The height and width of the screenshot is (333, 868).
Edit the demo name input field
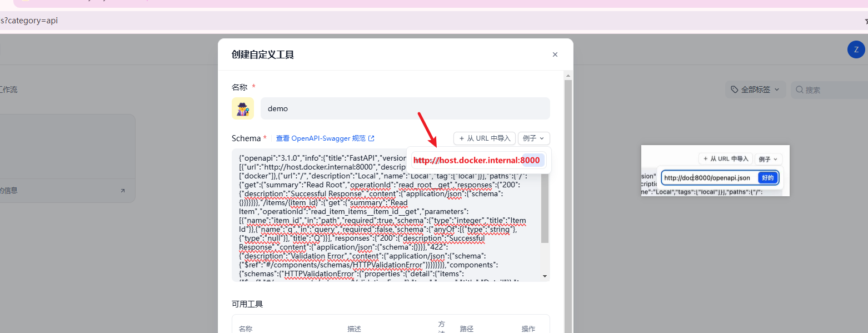405,108
